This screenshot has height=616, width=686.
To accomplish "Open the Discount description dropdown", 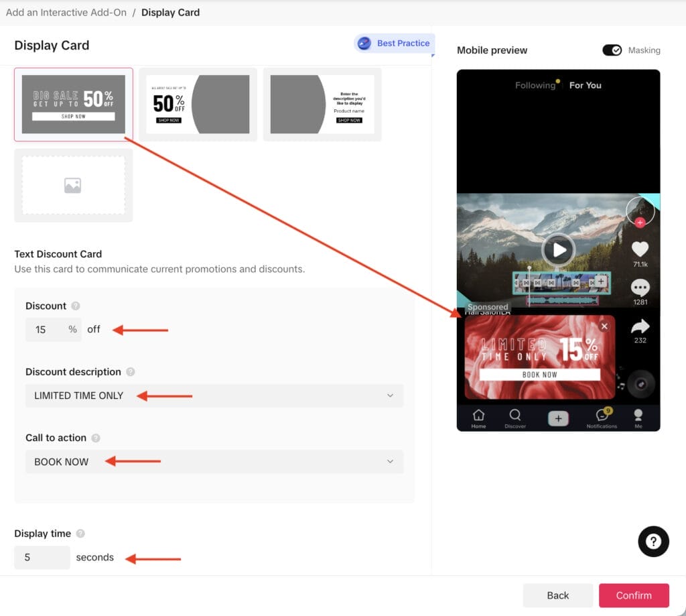I will pos(214,395).
